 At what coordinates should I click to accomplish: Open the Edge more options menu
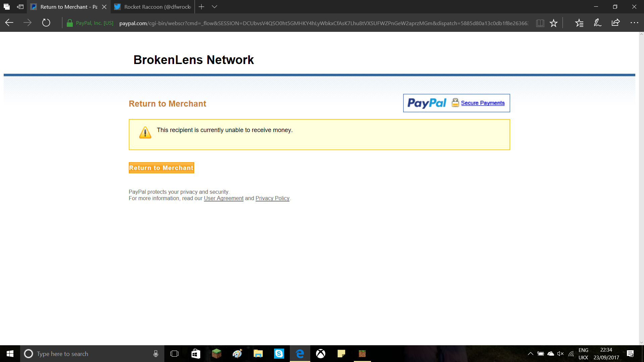(x=634, y=23)
